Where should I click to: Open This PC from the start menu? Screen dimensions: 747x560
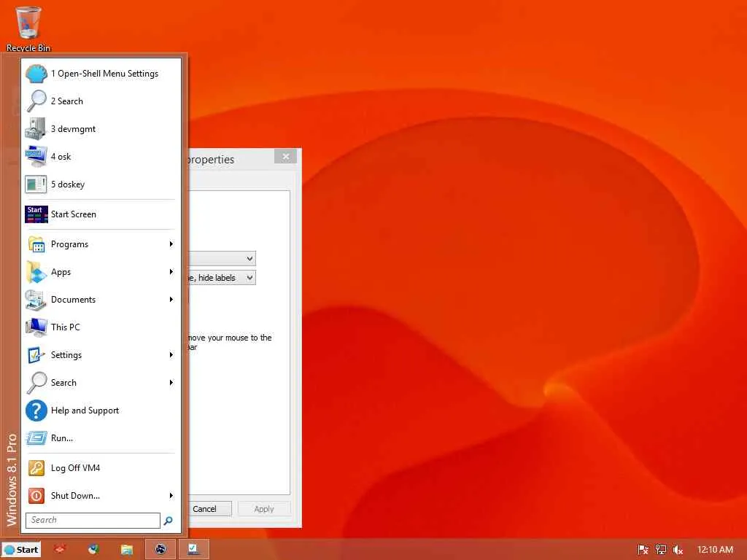point(101,327)
